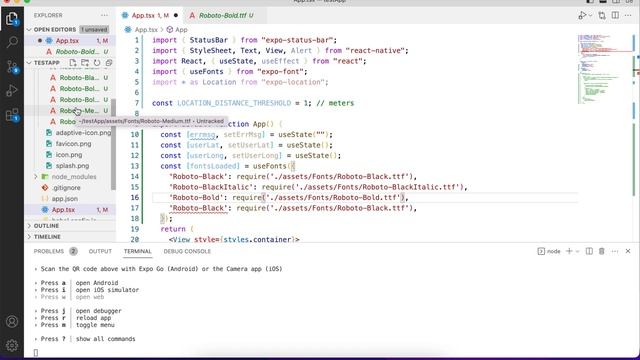Click the '1 unsaved' badge
The image size is (640, 360).
tap(94, 29)
